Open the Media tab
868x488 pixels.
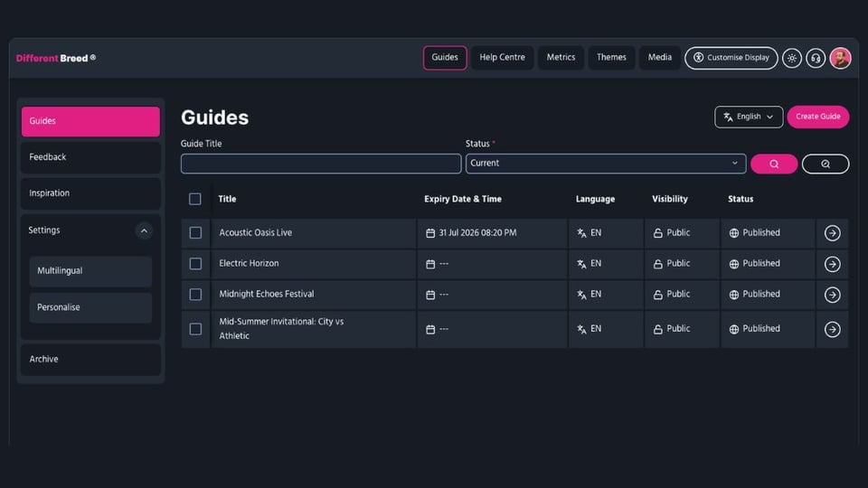(x=659, y=58)
